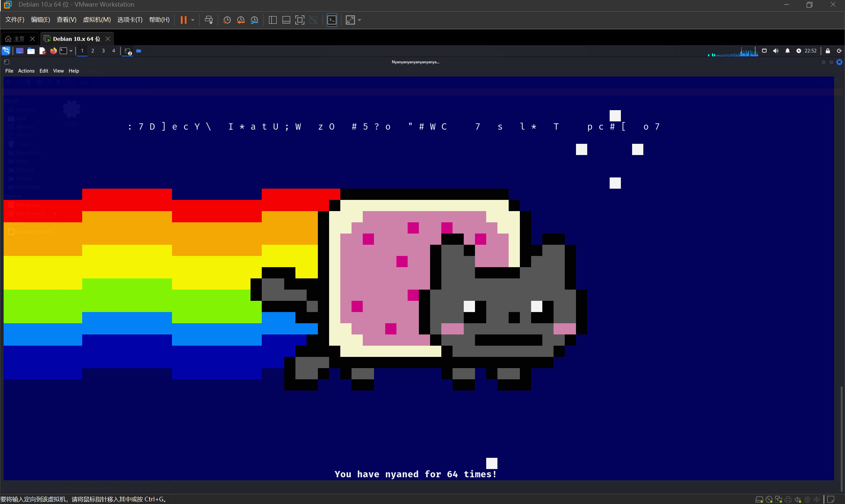Revert the VM to the previous snapshot

coord(241,20)
